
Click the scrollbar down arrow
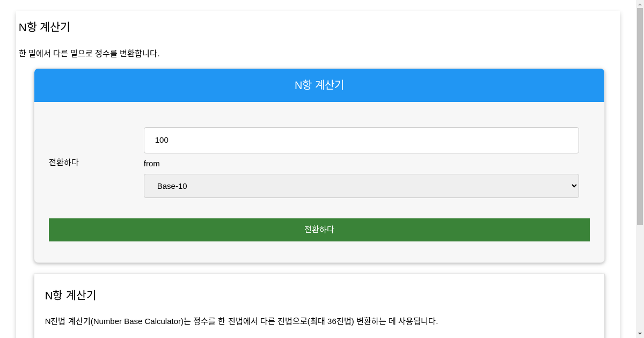pyautogui.click(x=639, y=334)
